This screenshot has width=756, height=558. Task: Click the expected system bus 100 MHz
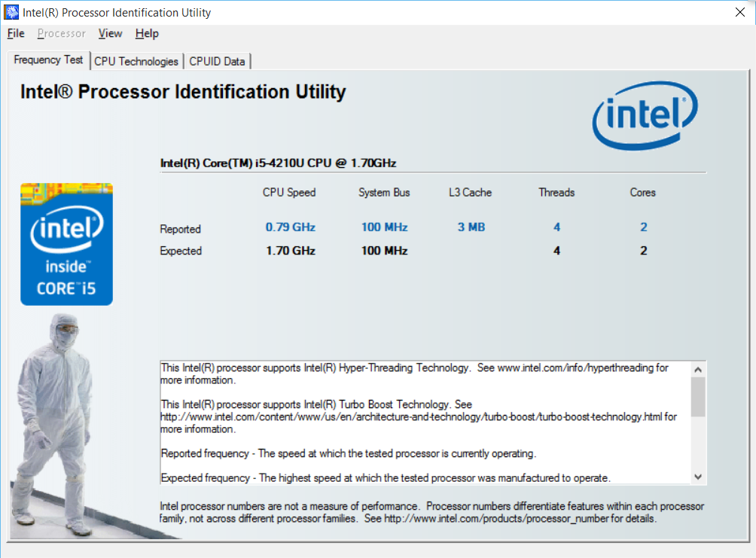click(x=384, y=251)
